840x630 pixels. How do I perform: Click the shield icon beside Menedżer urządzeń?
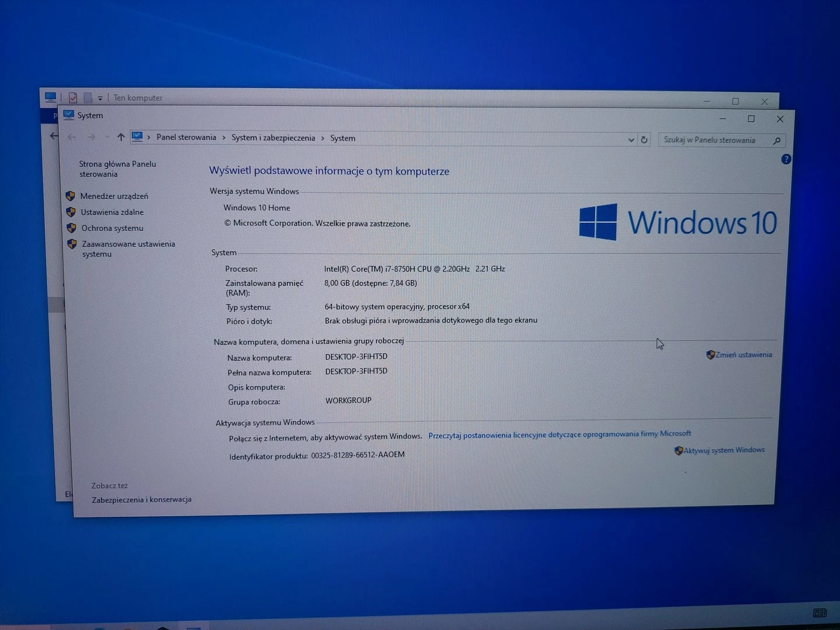(x=71, y=196)
